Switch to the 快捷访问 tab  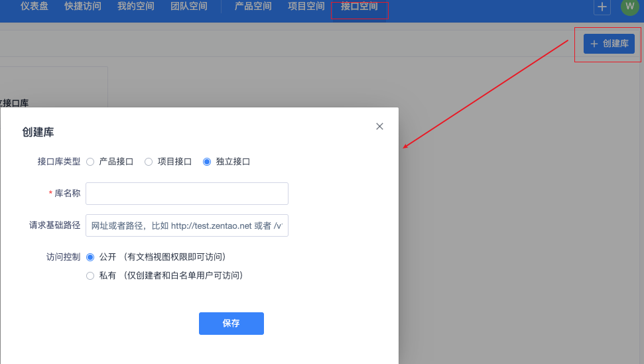(x=82, y=6)
